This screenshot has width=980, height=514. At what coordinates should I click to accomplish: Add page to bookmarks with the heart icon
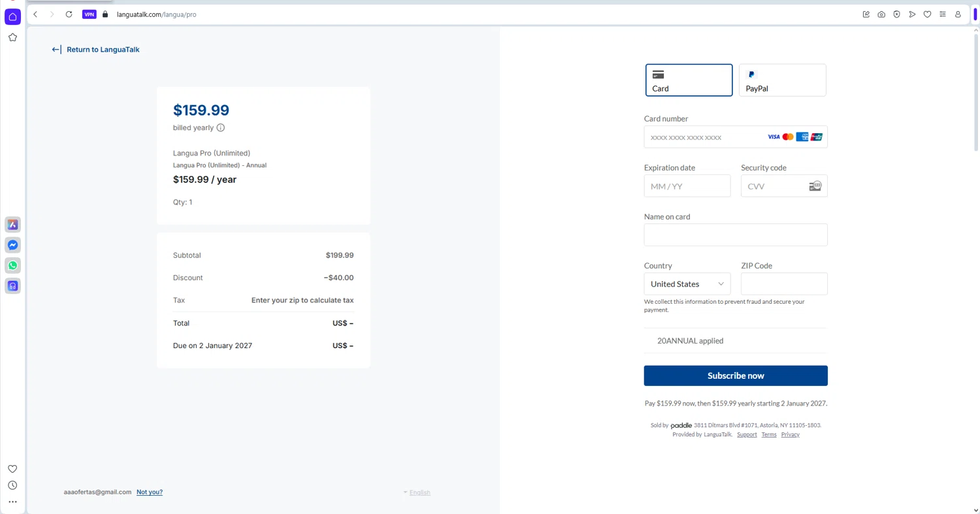click(927, 14)
